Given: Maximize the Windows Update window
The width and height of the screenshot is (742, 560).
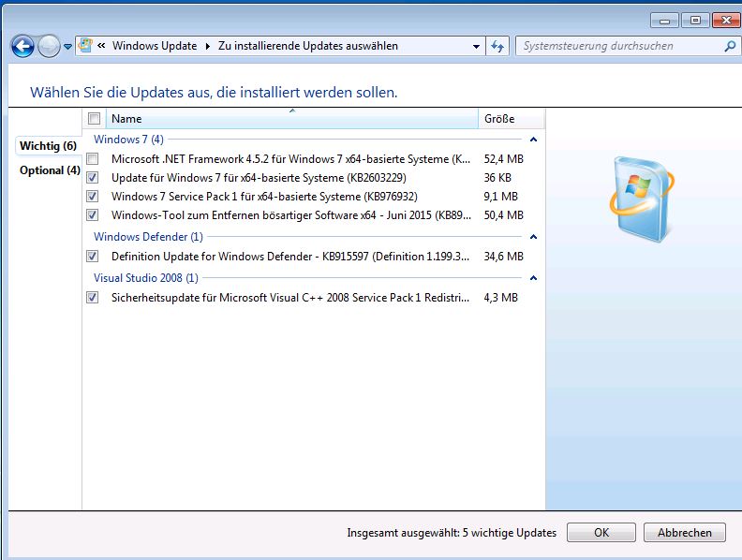Looking at the screenshot, I should pos(695,21).
